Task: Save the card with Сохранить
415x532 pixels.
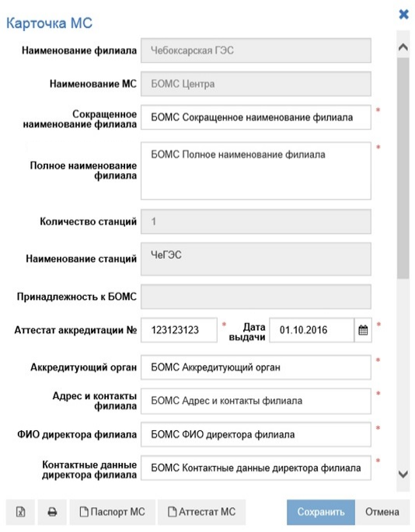Action: 321,512
